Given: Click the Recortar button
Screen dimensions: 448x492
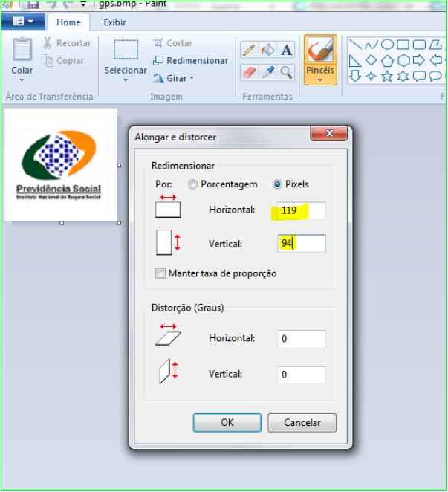Looking at the screenshot, I should pyautogui.click(x=67, y=43).
